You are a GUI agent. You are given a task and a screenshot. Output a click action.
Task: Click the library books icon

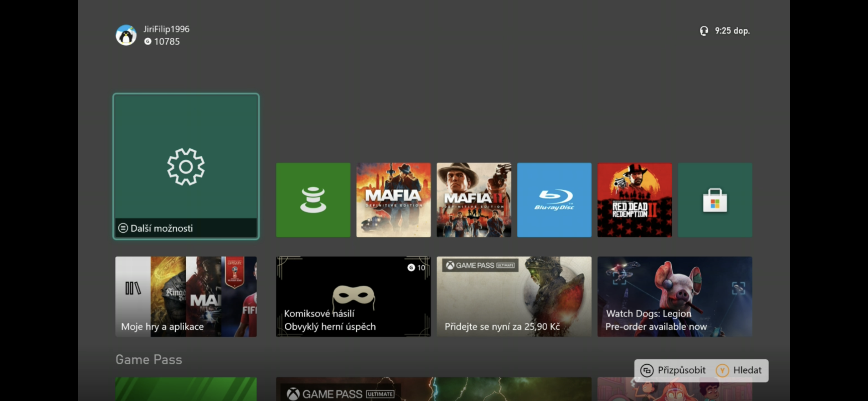133,288
